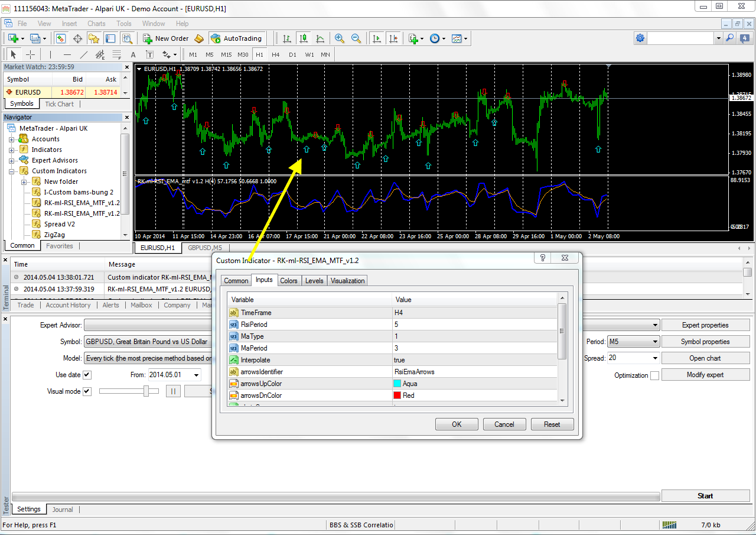Toggle the Strategy Tester magnifier icon
756x535 pixels.
[127, 38]
